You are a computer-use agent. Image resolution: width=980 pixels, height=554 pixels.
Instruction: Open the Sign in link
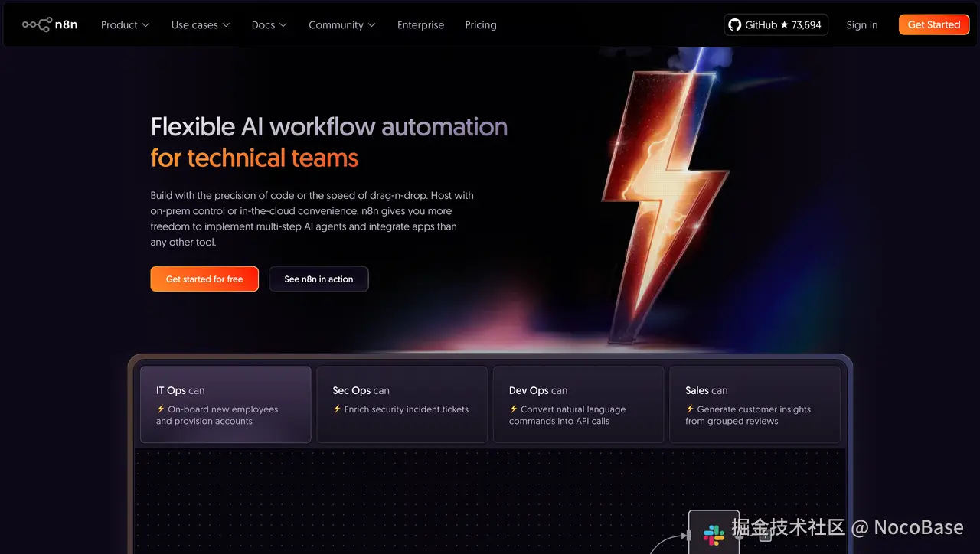862,24
